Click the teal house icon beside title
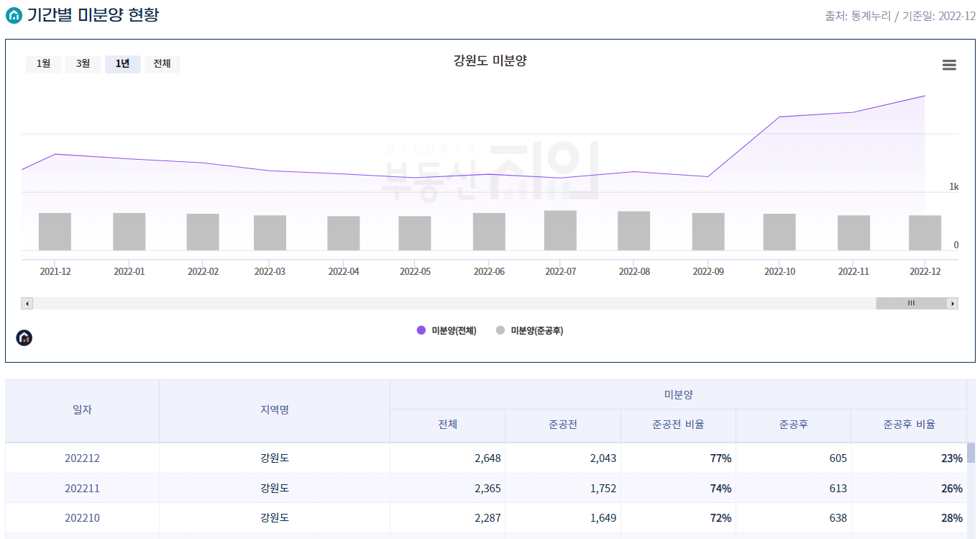This screenshot has width=980, height=539. (14, 15)
